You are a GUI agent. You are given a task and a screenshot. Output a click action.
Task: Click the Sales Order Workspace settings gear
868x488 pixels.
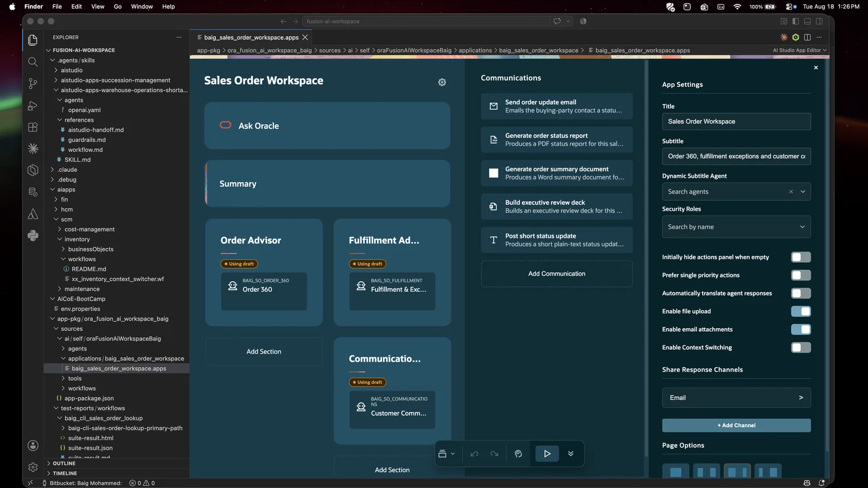click(x=442, y=82)
